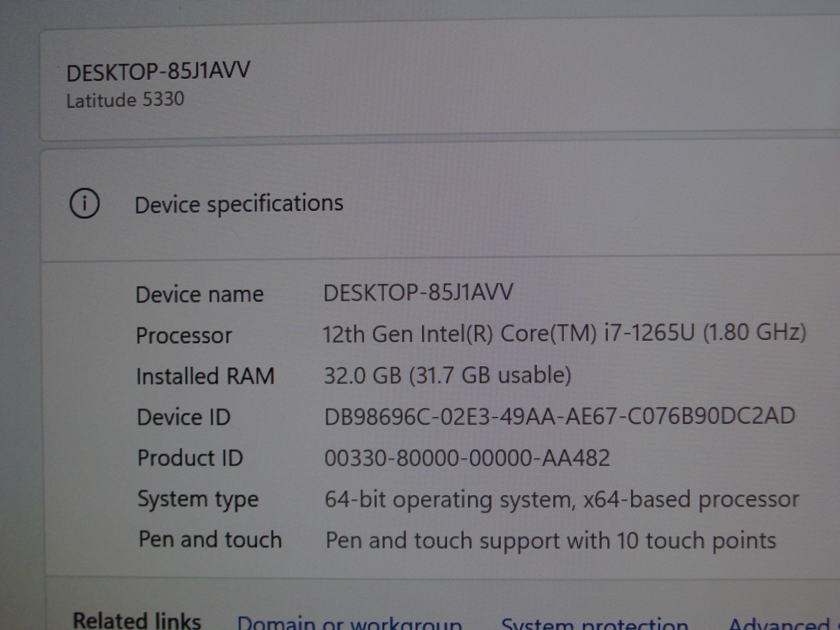Select the 32.0 GB installed RAM value
The image size is (840, 630).
pyautogui.click(x=447, y=375)
